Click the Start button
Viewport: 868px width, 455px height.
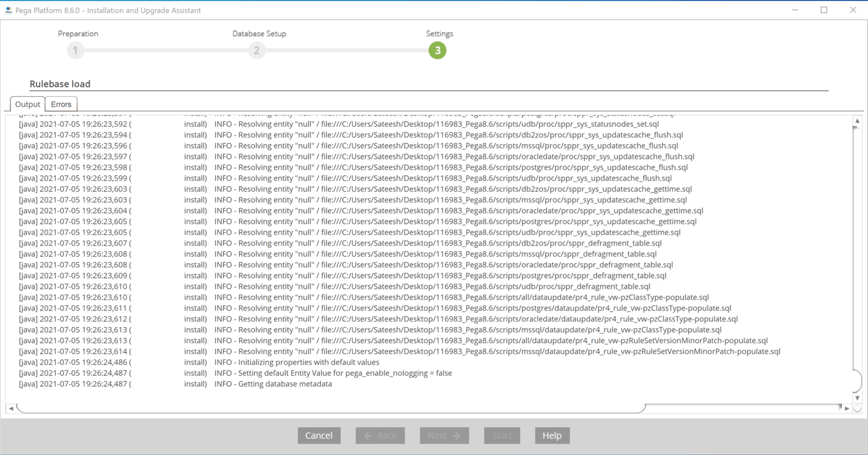pyautogui.click(x=502, y=435)
